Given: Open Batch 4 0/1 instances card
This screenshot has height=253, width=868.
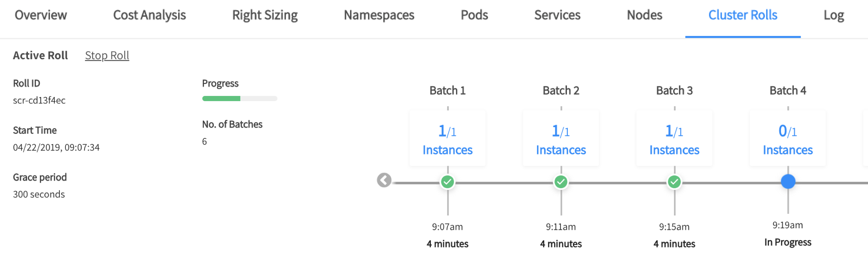Looking at the screenshot, I should tap(788, 139).
